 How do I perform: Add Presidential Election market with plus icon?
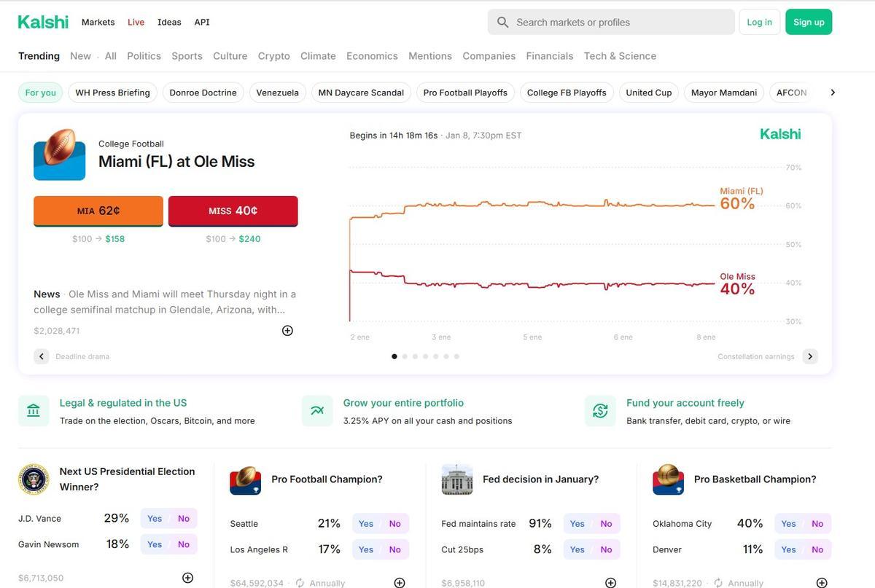(187, 578)
